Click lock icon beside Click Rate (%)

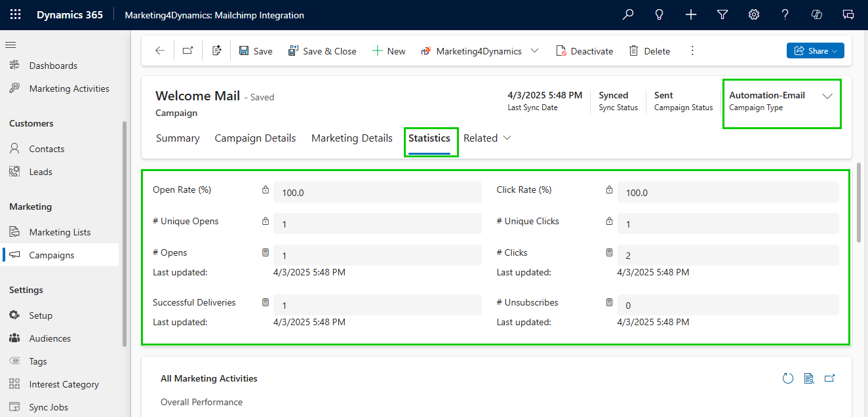(x=609, y=189)
